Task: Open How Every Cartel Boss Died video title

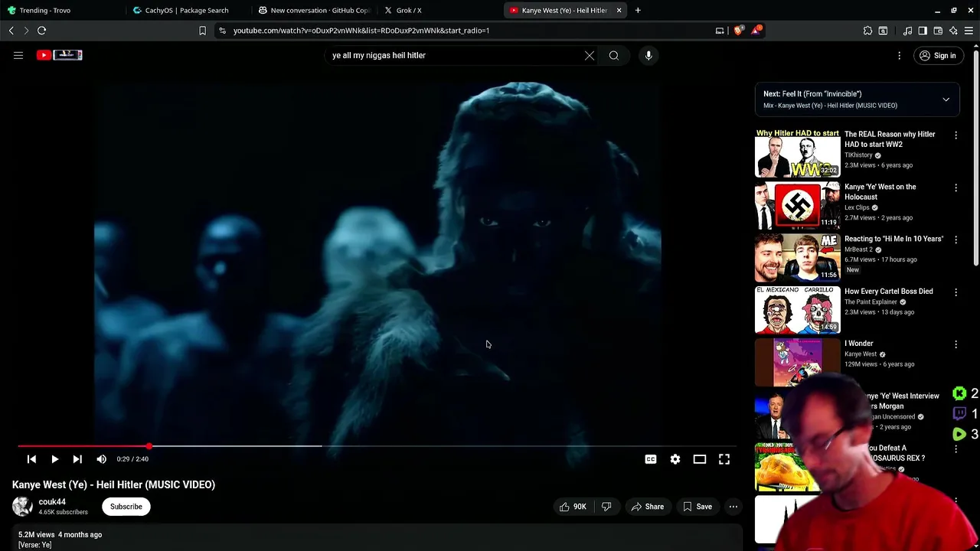Action: point(888,292)
